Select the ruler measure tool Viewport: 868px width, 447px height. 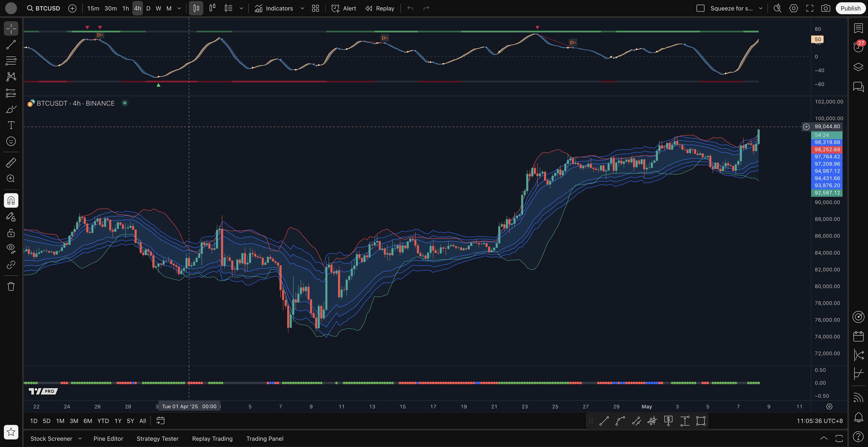coord(11,163)
